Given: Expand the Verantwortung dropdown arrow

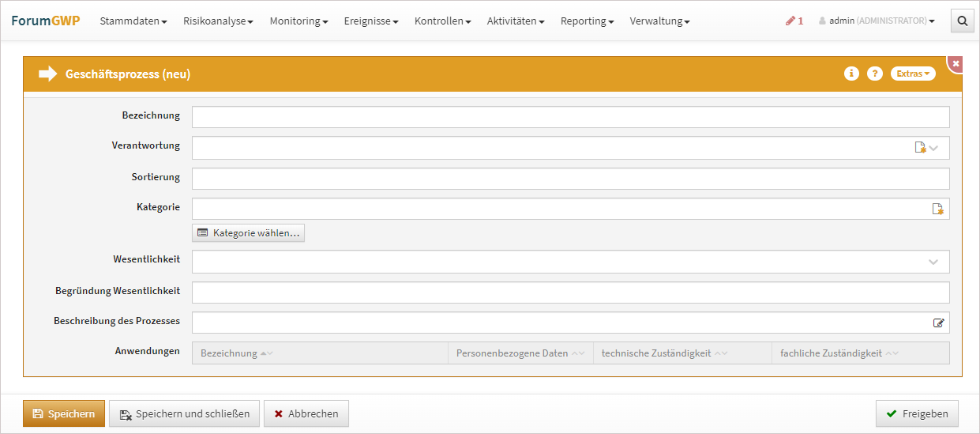Looking at the screenshot, I should click(934, 148).
